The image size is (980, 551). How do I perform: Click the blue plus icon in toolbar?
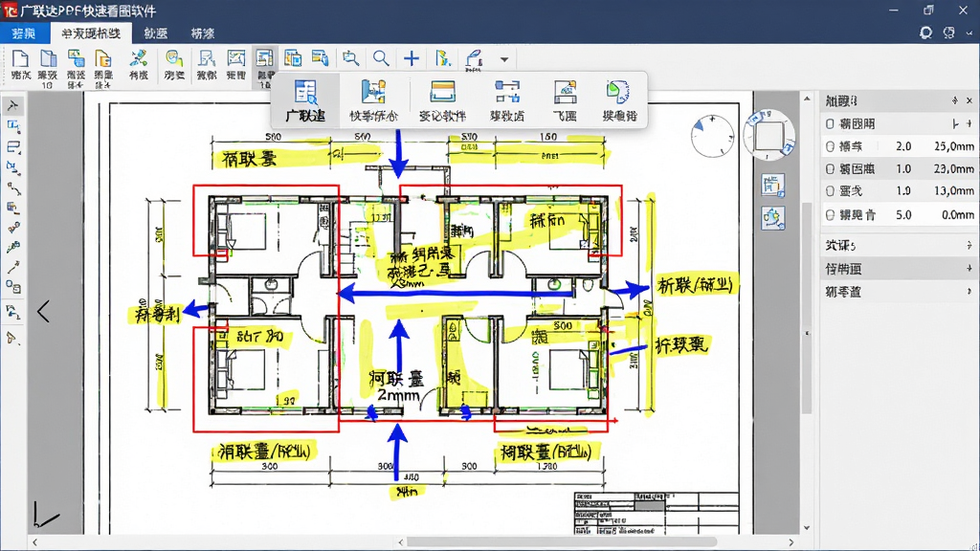[412, 58]
